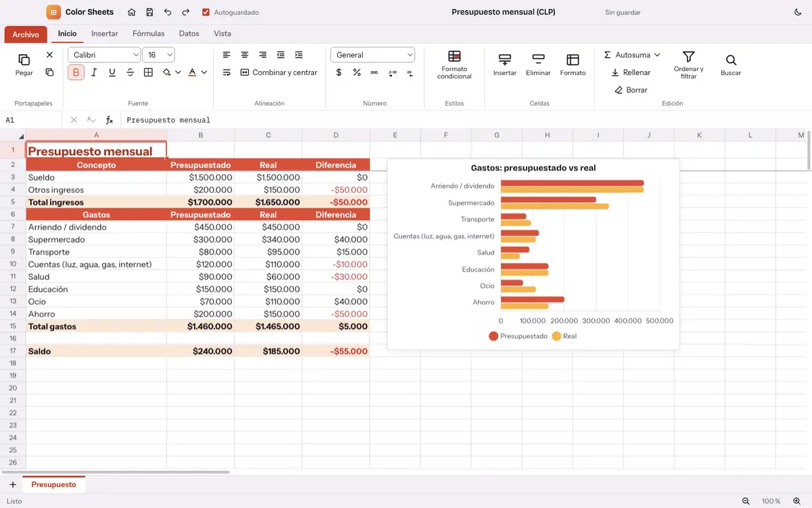
Task: Toggle dark mode moon icon
Action: point(798,12)
